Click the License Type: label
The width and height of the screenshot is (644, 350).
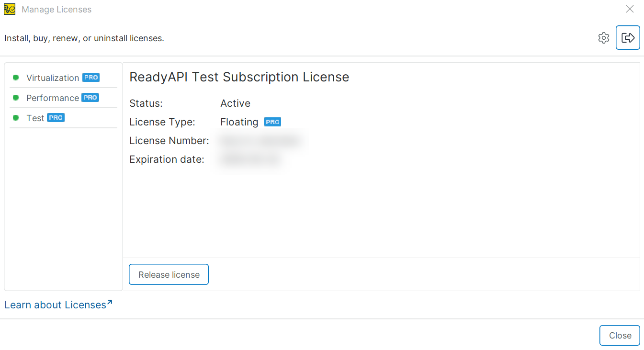162,122
